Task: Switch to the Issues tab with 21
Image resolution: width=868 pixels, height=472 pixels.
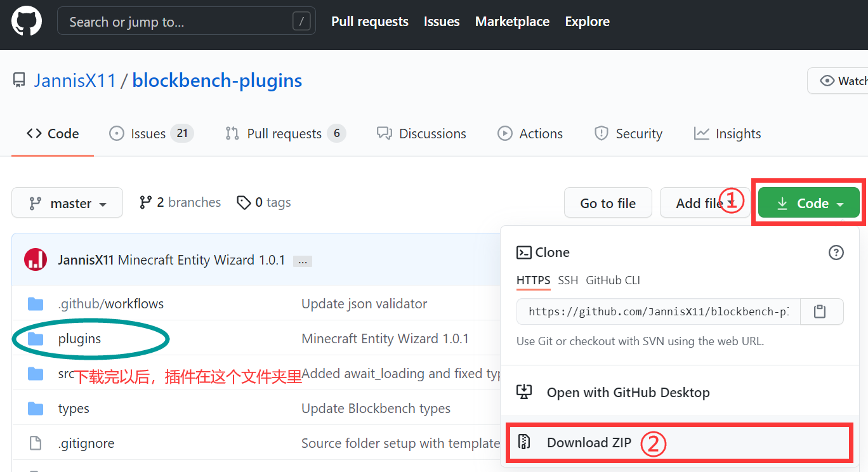Action: point(152,134)
